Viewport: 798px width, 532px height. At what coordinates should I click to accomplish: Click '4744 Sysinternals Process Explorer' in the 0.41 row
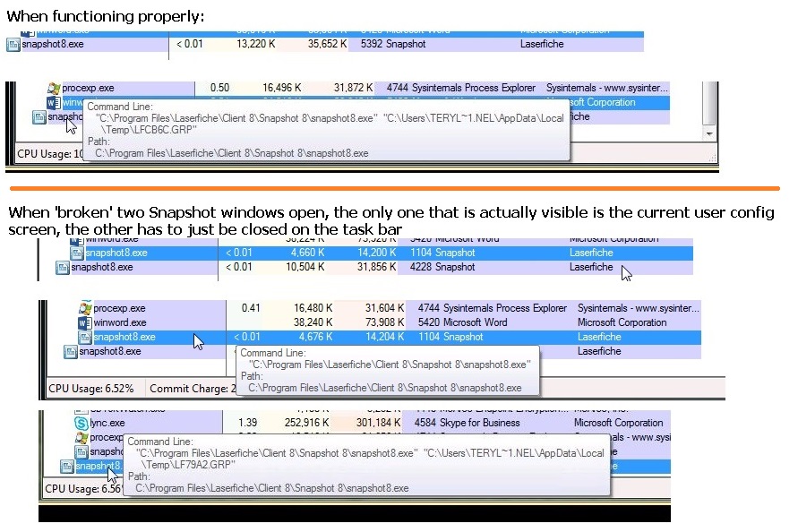tap(492, 308)
